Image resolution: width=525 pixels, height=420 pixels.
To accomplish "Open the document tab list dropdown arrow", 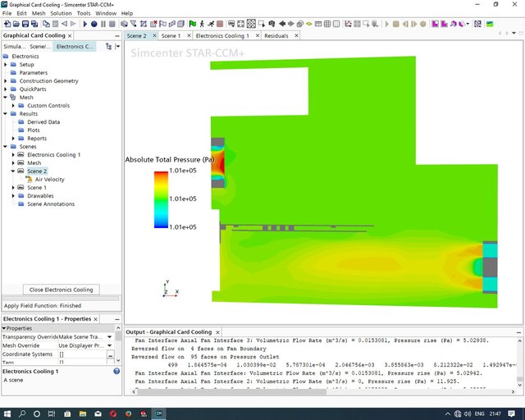I will (x=514, y=33).
